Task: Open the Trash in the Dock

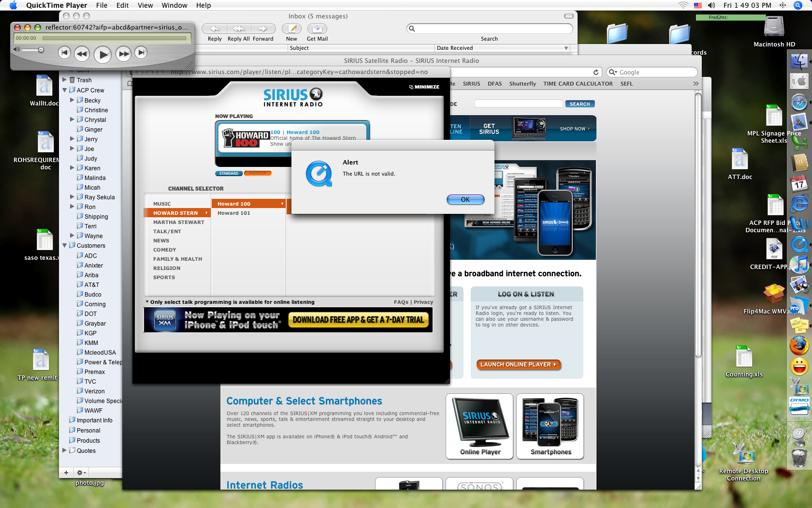Action: pyautogui.click(x=799, y=457)
